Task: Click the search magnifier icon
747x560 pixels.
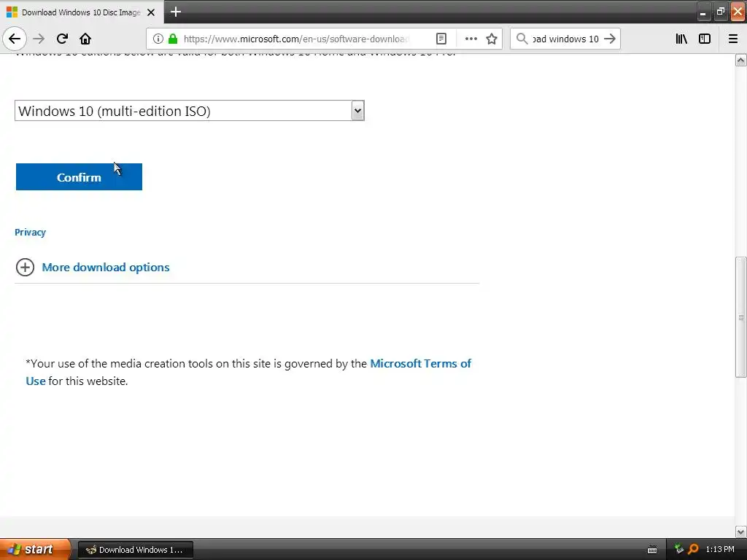Action: click(x=522, y=39)
